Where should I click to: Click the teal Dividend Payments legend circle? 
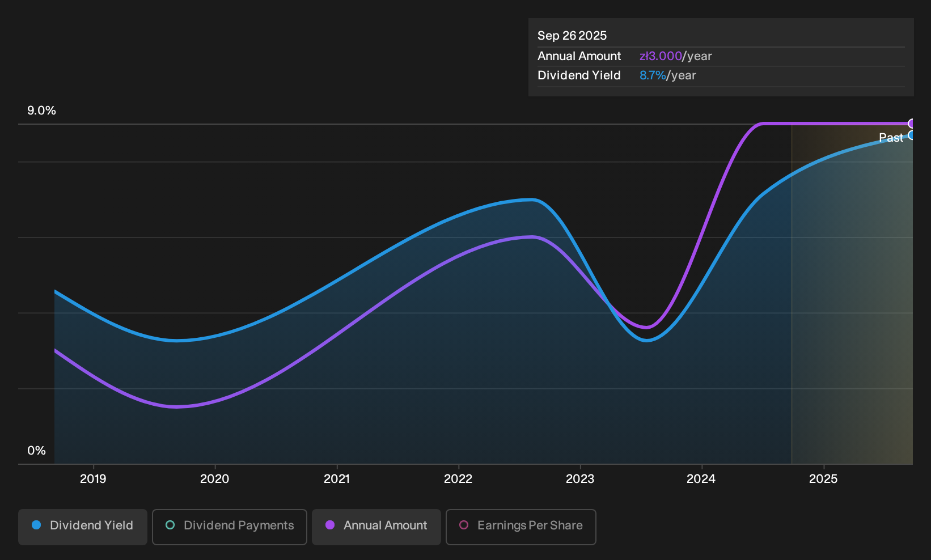pos(170,525)
